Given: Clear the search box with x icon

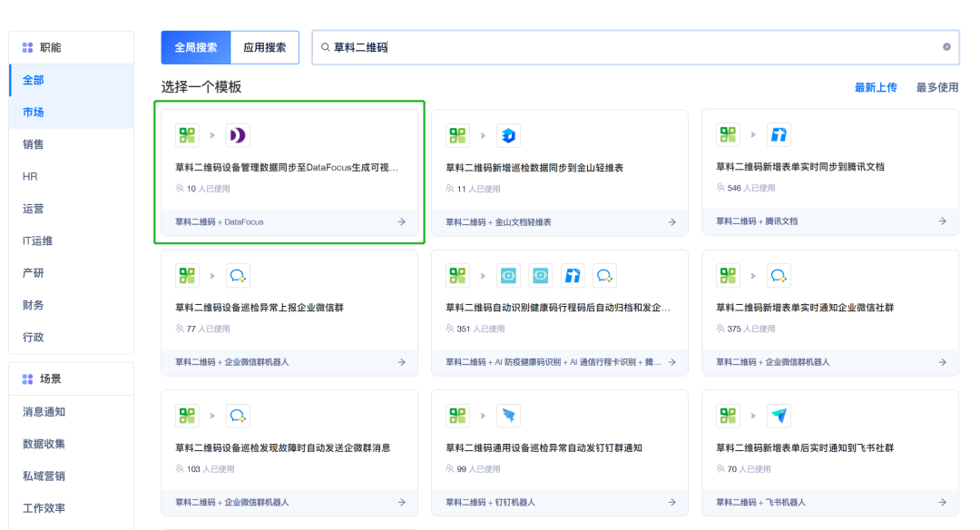Looking at the screenshot, I should 946,47.
